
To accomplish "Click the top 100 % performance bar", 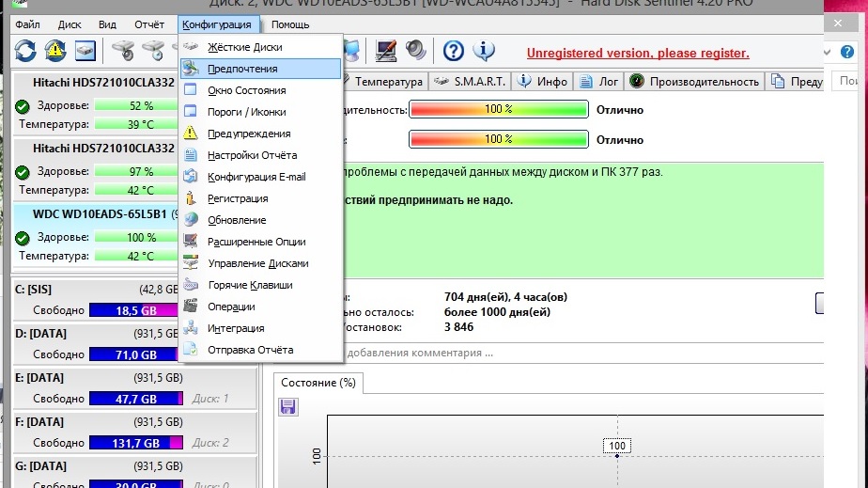I will point(498,109).
